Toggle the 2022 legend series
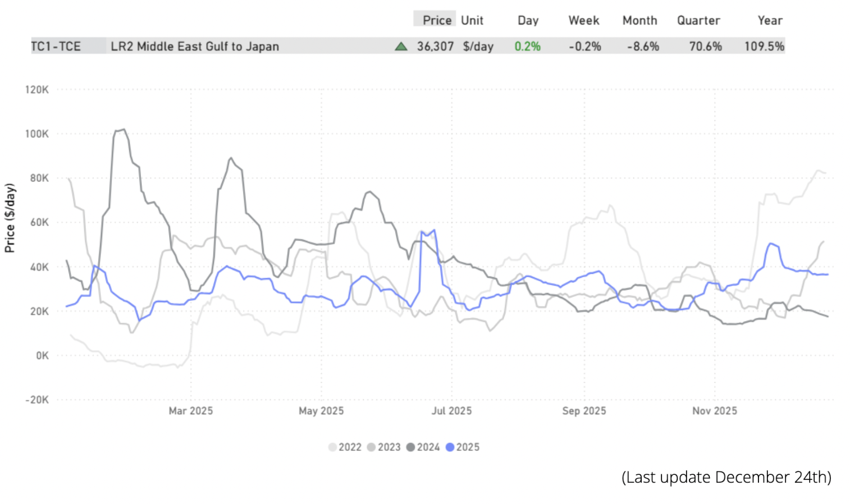The height and width of the screenshot is (504, 850). pos(345,447)
